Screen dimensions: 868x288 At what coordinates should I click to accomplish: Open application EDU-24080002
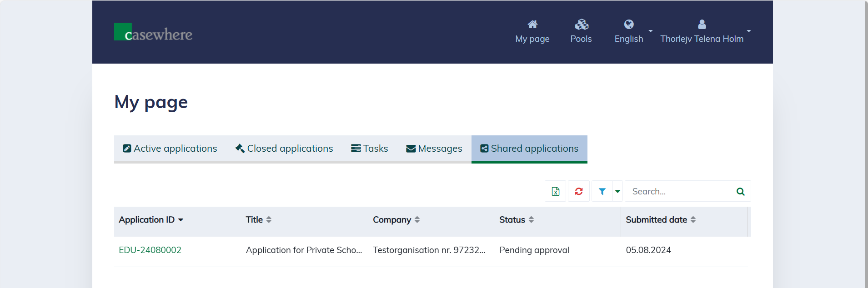[x=150, y=250]
